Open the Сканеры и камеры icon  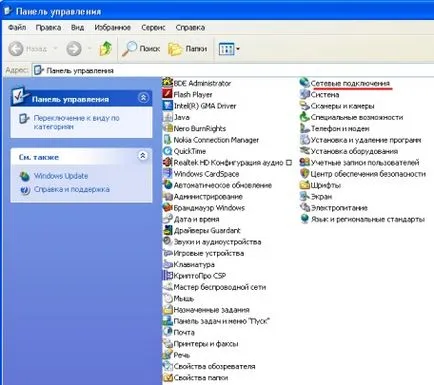(304, 105)
